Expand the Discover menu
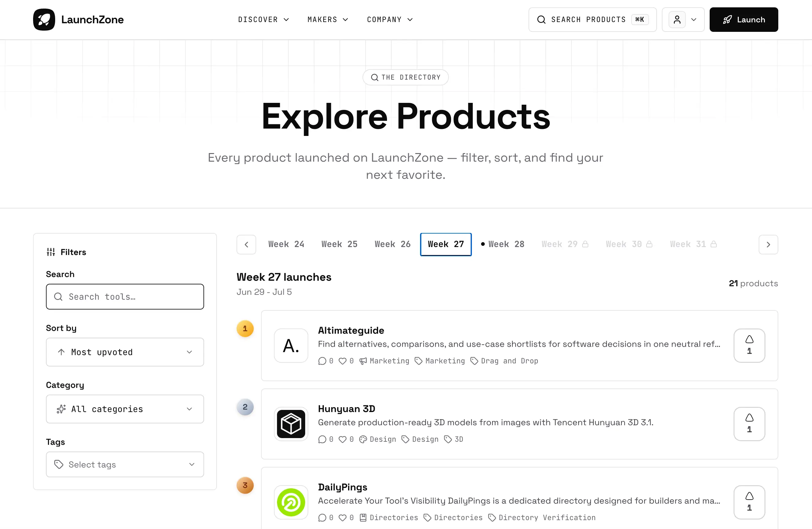Screen dimensions: 812x529 click(264, 19)
